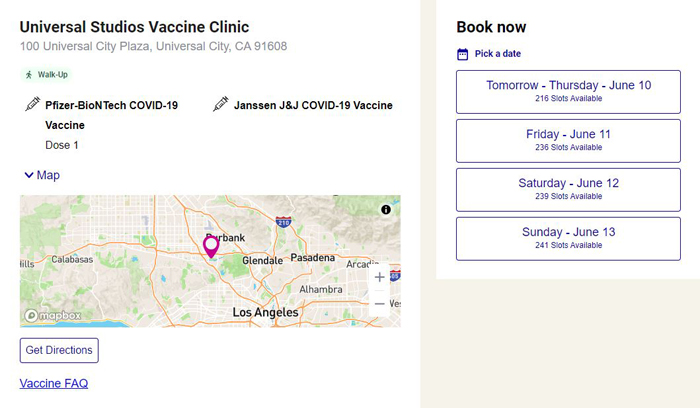Open the Vaccine FAQ link
This screenshot has height=408, width=700.
[54, 383]
